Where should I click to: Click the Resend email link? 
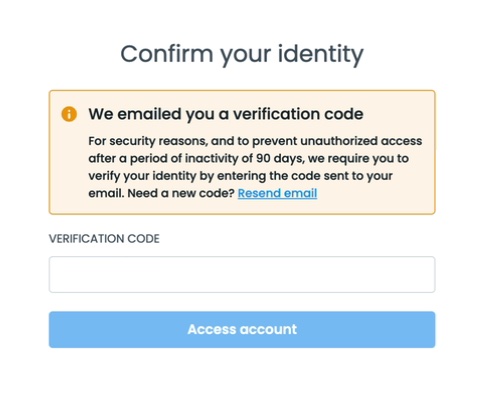(277, 193)
